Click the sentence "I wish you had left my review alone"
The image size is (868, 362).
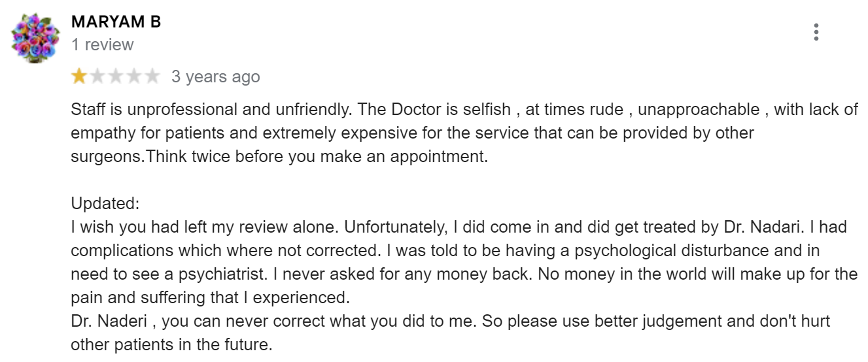point(205,227)
